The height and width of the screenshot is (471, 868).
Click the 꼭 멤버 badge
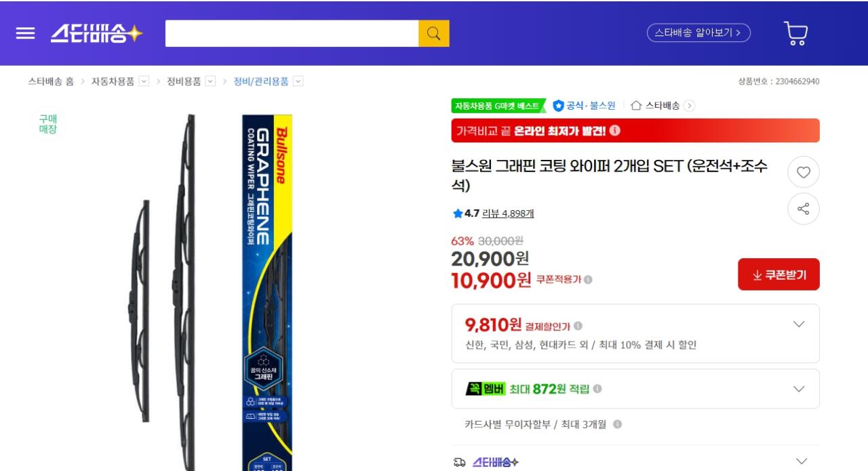click(x=486, y=389)
